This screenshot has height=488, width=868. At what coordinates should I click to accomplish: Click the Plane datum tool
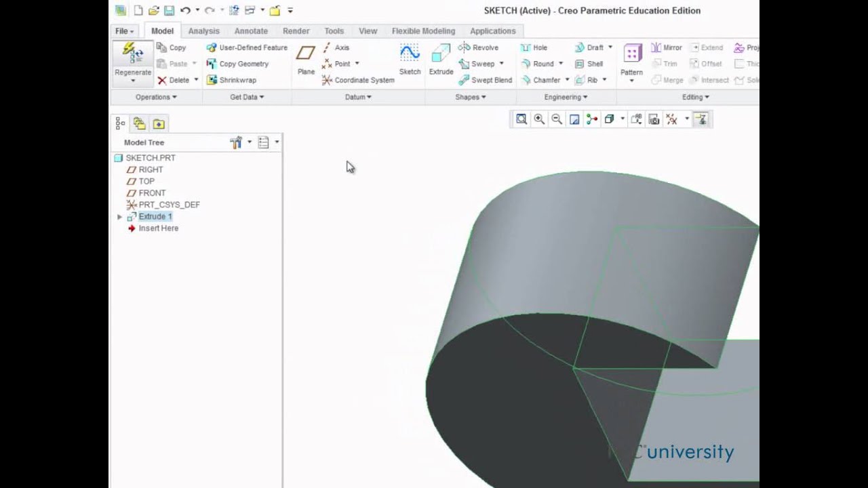coord(306,60)
